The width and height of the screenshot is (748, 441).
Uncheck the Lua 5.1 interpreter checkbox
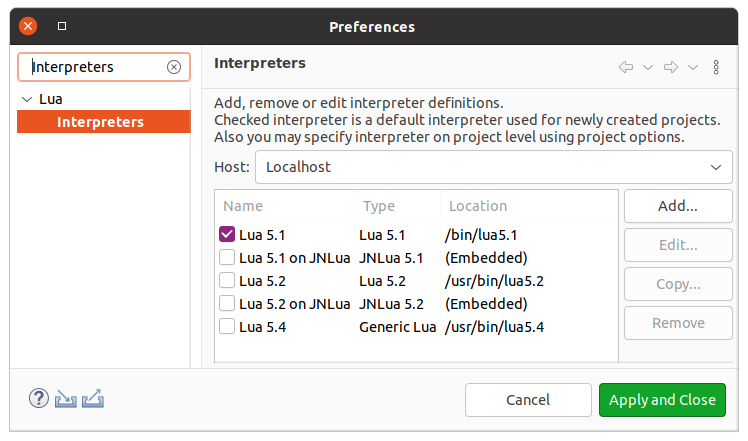[227, 235]
